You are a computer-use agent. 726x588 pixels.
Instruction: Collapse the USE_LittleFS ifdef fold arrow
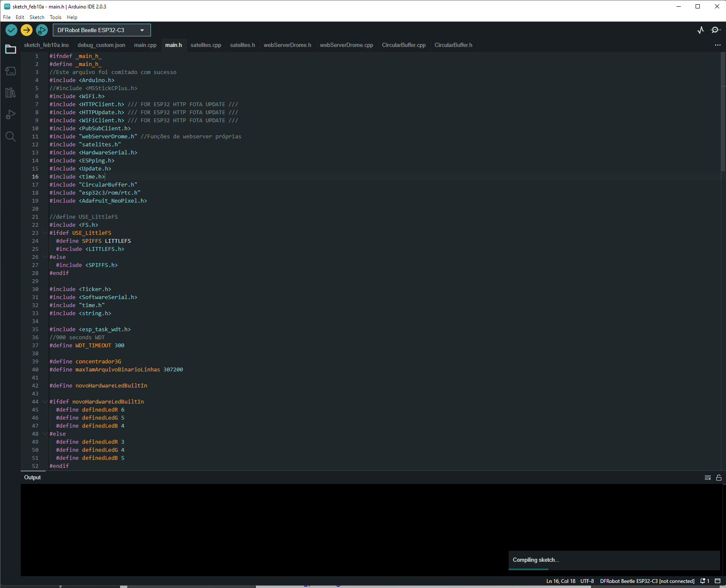click(x=45, y=233)
